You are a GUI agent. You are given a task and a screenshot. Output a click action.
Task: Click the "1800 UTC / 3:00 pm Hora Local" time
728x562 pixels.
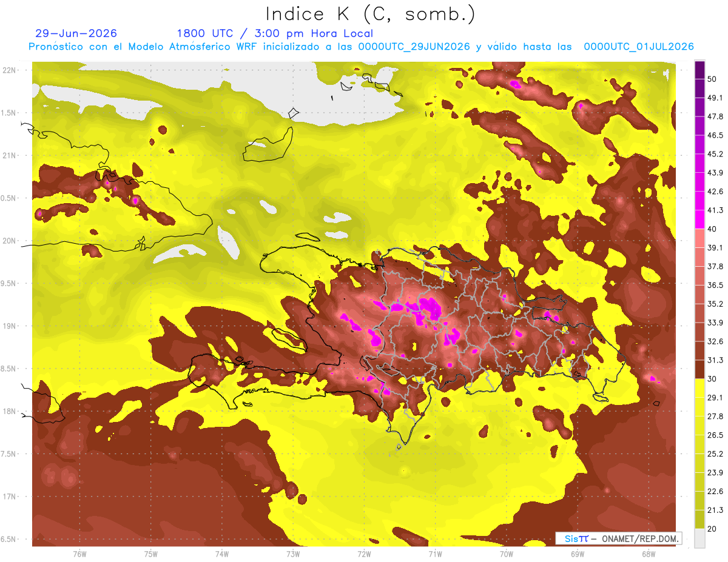(x=274, y=33)
